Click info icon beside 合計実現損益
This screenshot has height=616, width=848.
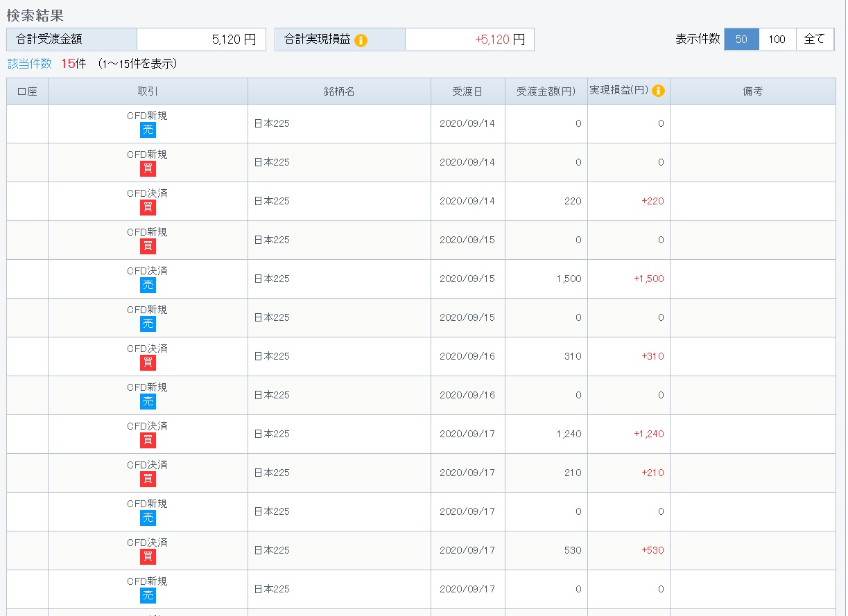click(x=361, y=40)
